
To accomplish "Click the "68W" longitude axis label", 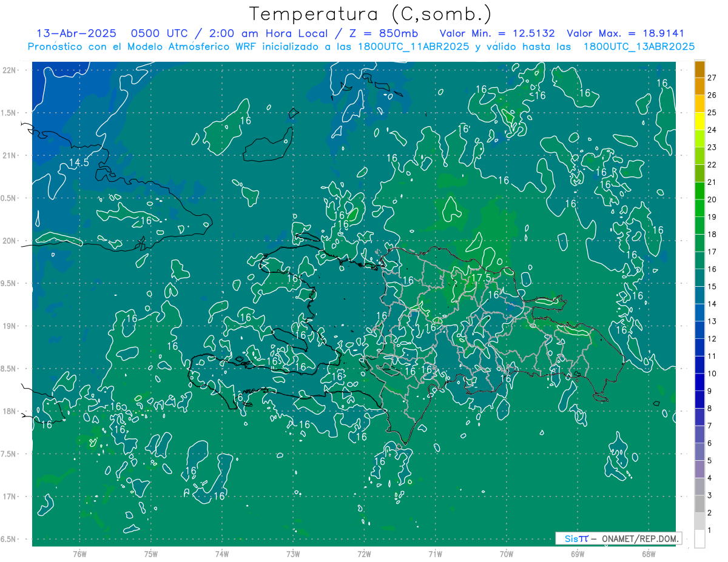I will click(x=649, y=554).
